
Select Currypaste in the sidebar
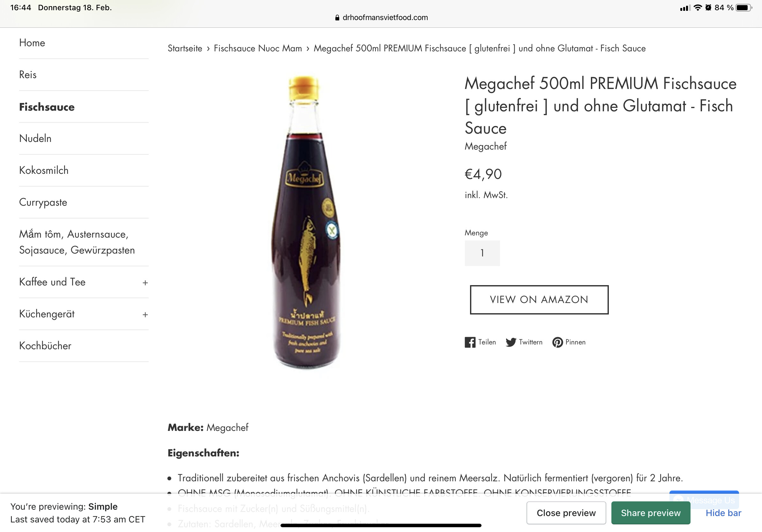(43, 202)
